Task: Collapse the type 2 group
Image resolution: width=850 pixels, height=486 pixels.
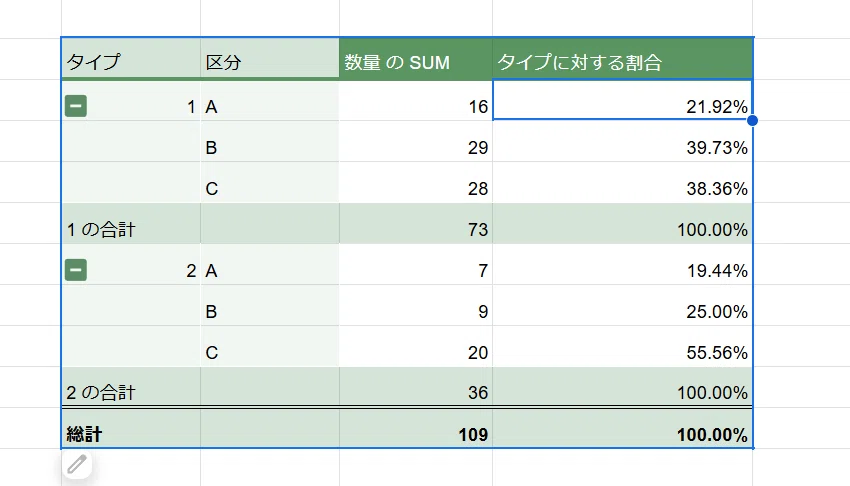Action: tap(76, 270)
